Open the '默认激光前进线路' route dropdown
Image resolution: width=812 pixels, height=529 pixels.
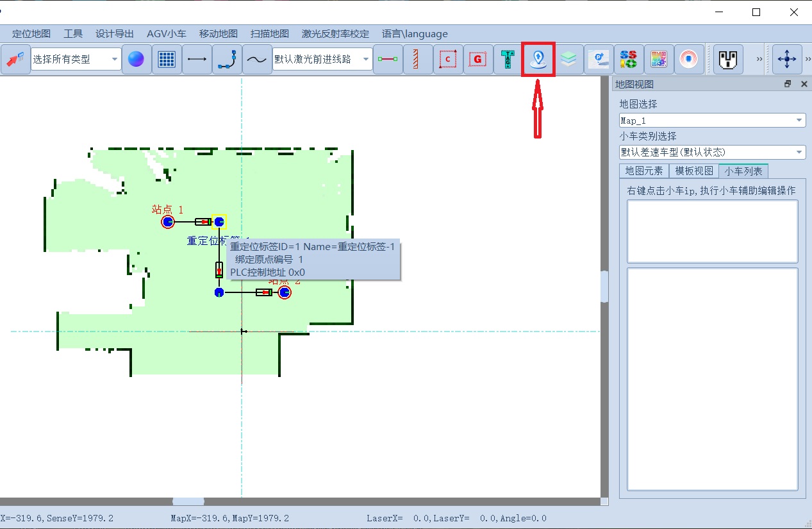[x=322, y=60]
